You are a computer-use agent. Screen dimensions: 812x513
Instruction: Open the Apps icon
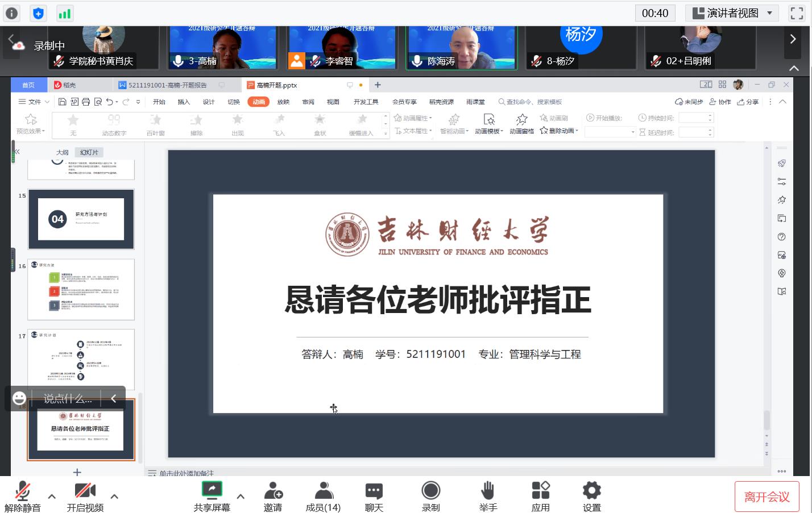[x=540, y=490]
